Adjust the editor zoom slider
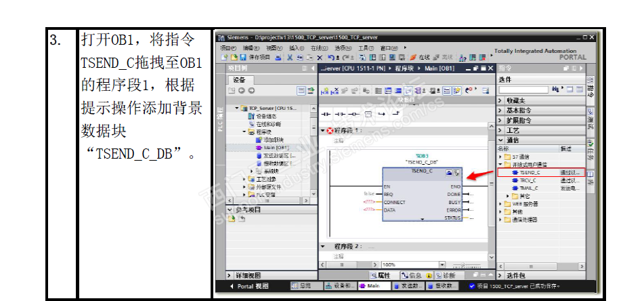The width and height of the screenshot is (644, 301). (x=465, y=265)
